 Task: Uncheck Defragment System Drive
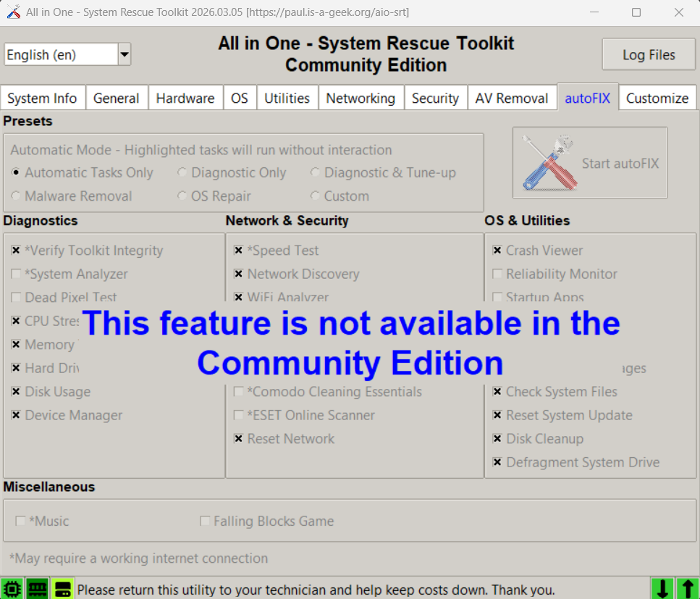point(497,463)
